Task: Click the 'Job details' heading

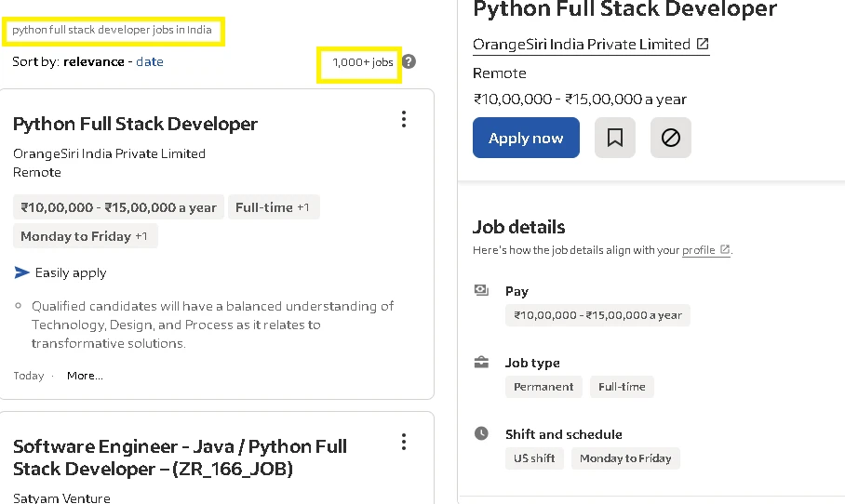Action: (519, 227)
